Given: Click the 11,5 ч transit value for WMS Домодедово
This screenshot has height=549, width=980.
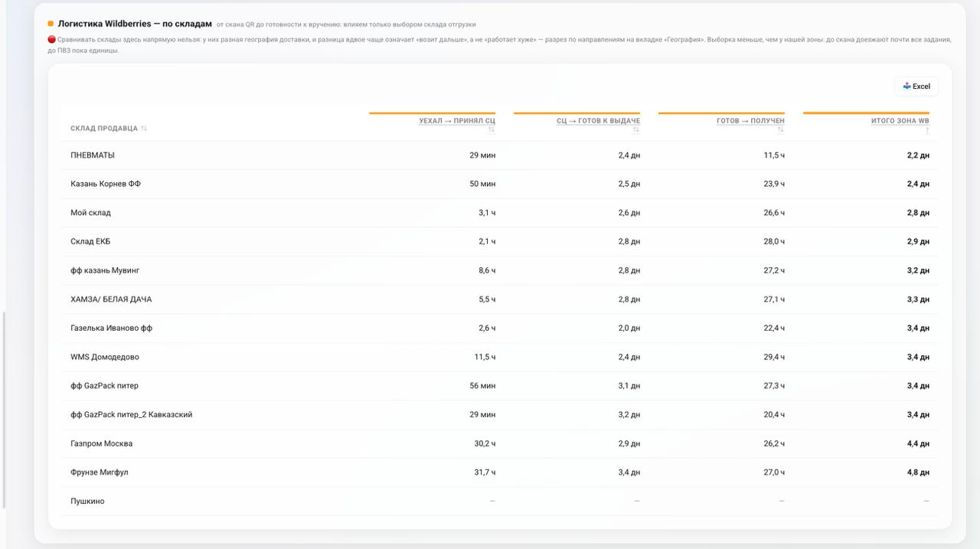Looking at the screenshot, I should [x=485, y=358].
